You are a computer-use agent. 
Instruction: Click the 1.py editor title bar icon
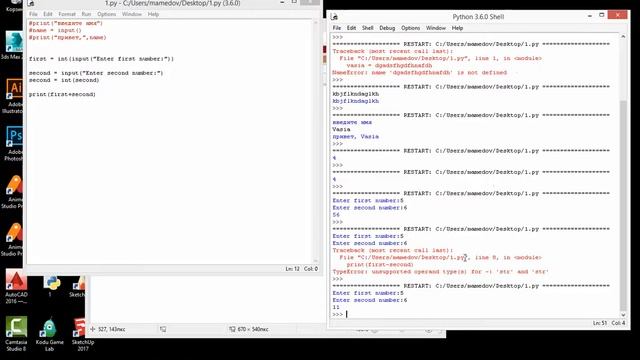[x=31, y=3]
